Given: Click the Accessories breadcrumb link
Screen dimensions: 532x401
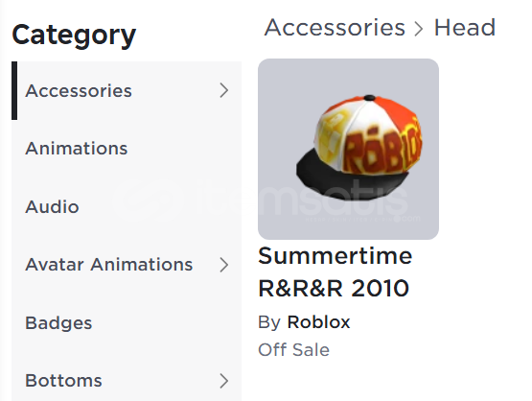Looking at the screenshot, I should click(335, 28).
